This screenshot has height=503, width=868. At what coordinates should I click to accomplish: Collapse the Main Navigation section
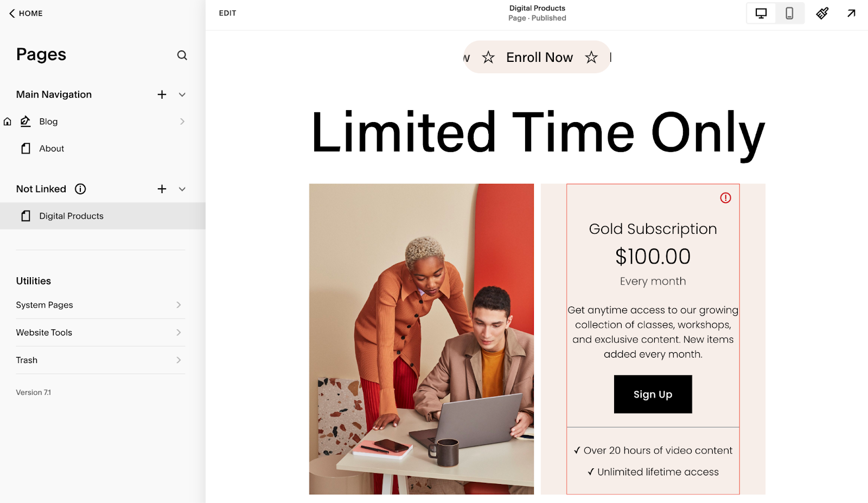point(182,94)
